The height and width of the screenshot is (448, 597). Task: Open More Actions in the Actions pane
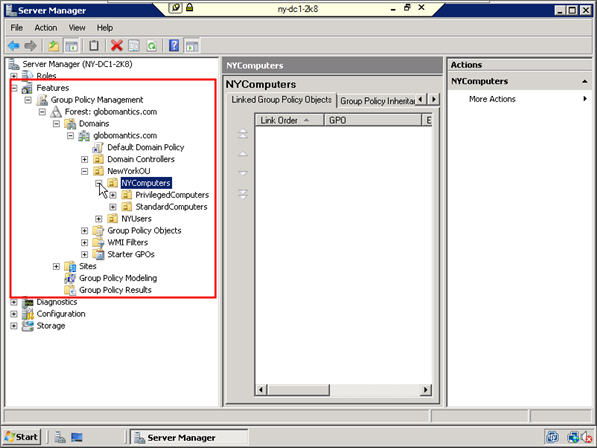tap(492, 99)
